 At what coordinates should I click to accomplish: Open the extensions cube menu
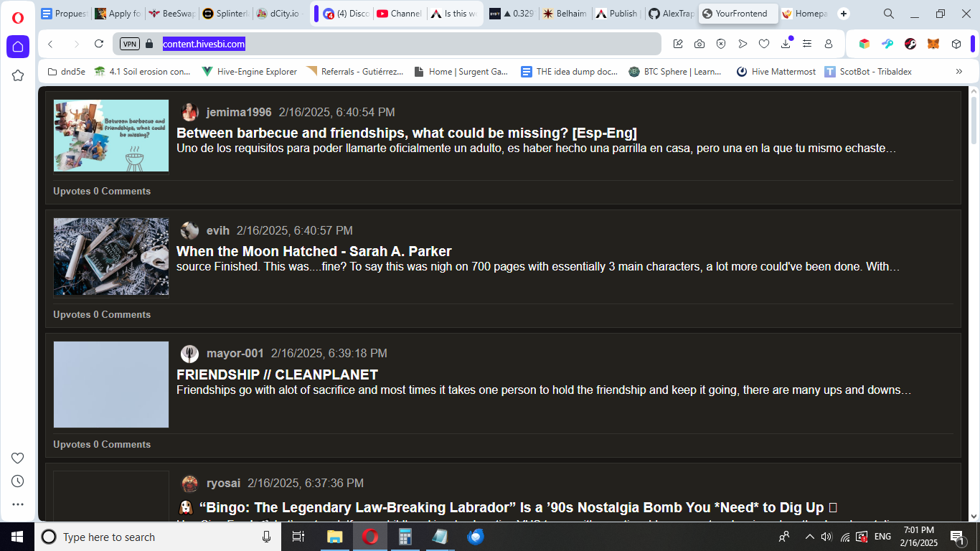(x=956, y=44)
